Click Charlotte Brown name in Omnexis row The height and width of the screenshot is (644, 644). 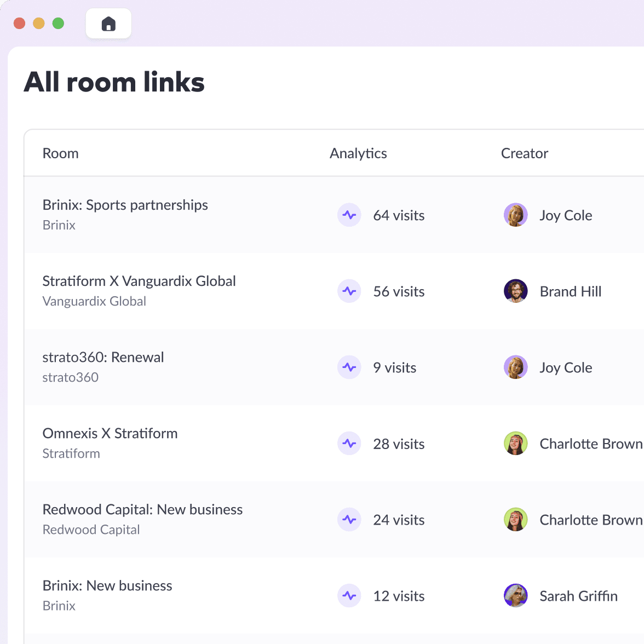click(x=590, y=444)
